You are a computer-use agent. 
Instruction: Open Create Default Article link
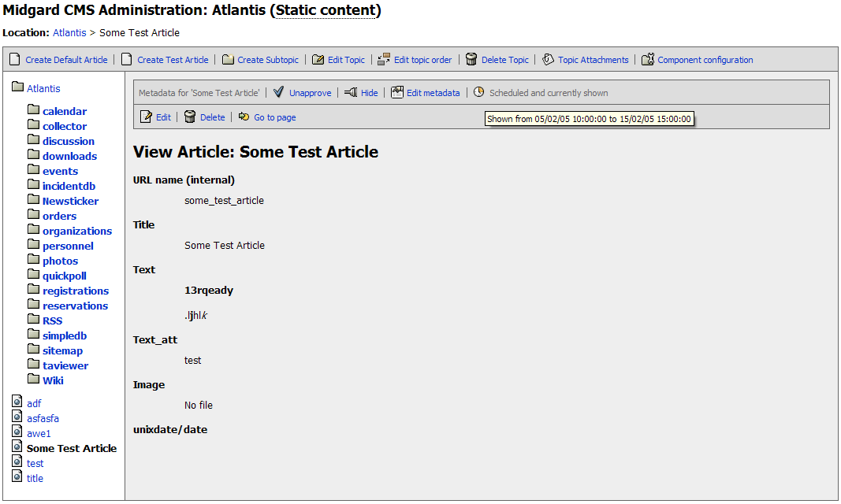point(66,60)
